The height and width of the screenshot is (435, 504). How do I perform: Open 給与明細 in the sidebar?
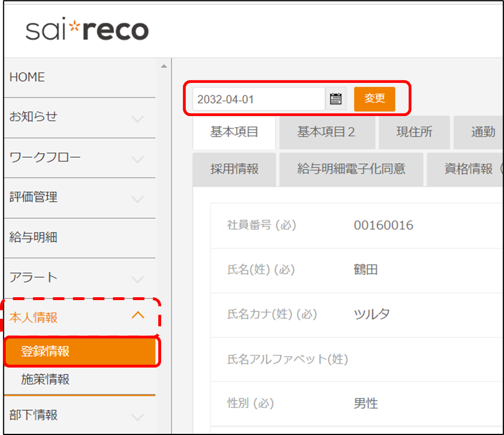pyautogui.click(x=34, y=237)
